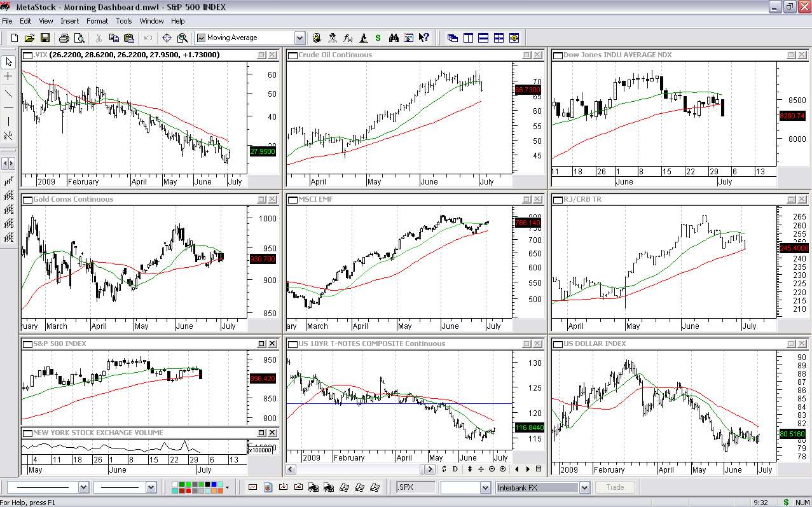Open the View menu
The height and width of the screenshot is (507, 812).
pyautogui.click(x=46, y=21)
